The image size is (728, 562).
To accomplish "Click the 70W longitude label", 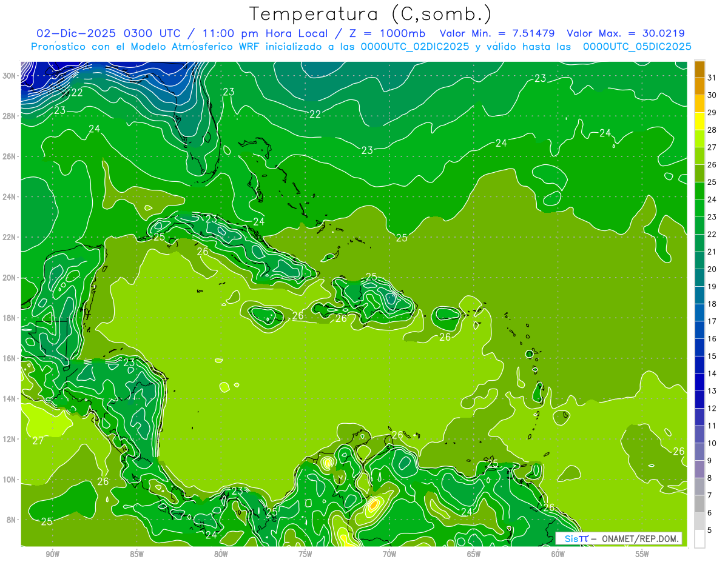I will click(x=389, y=555).
